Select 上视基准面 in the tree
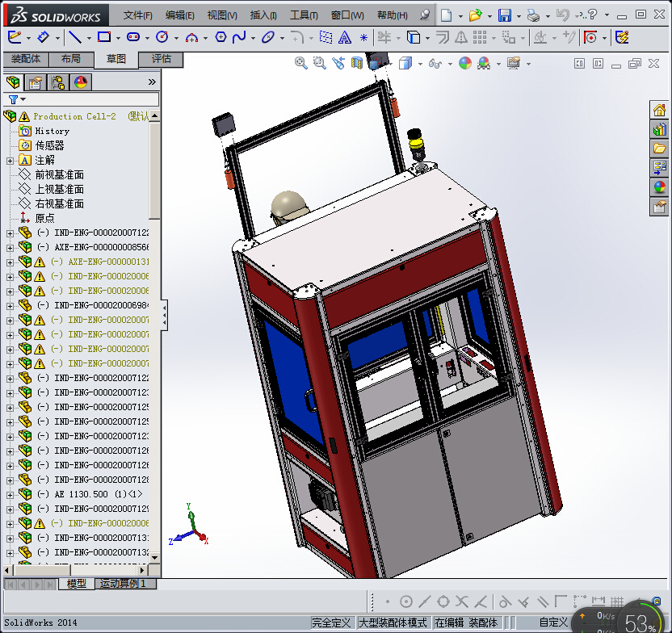672x633 pixels. coord(59,189)
